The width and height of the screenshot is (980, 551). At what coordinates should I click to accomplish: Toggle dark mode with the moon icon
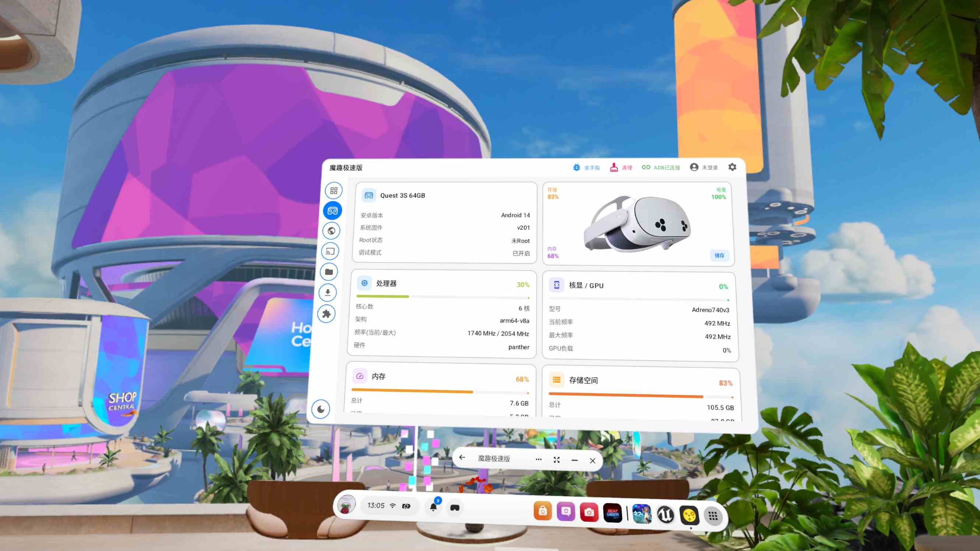[321, 409]
